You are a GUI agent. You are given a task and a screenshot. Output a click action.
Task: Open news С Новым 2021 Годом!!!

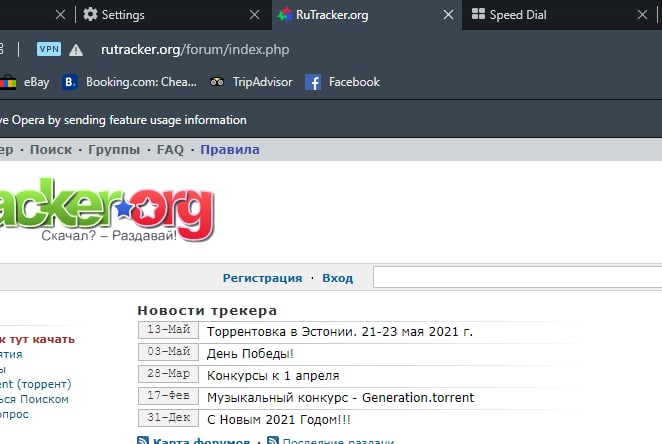pos(279,420)
